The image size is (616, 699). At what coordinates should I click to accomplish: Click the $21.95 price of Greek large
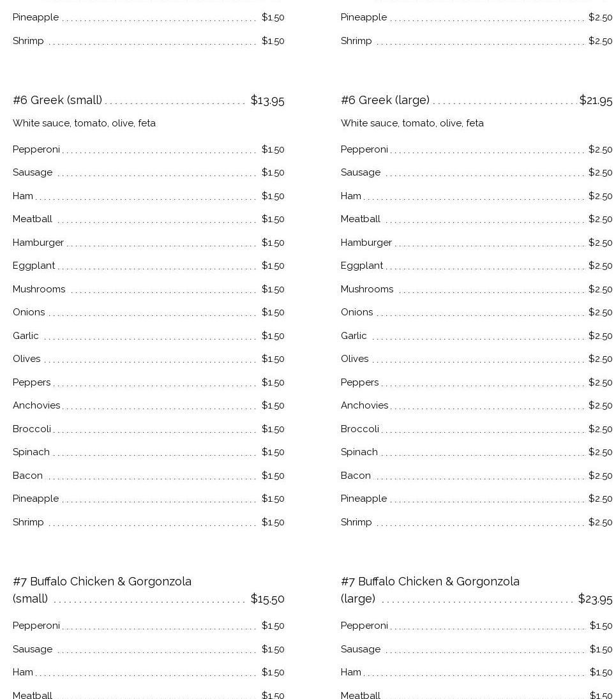click(596, 100)
